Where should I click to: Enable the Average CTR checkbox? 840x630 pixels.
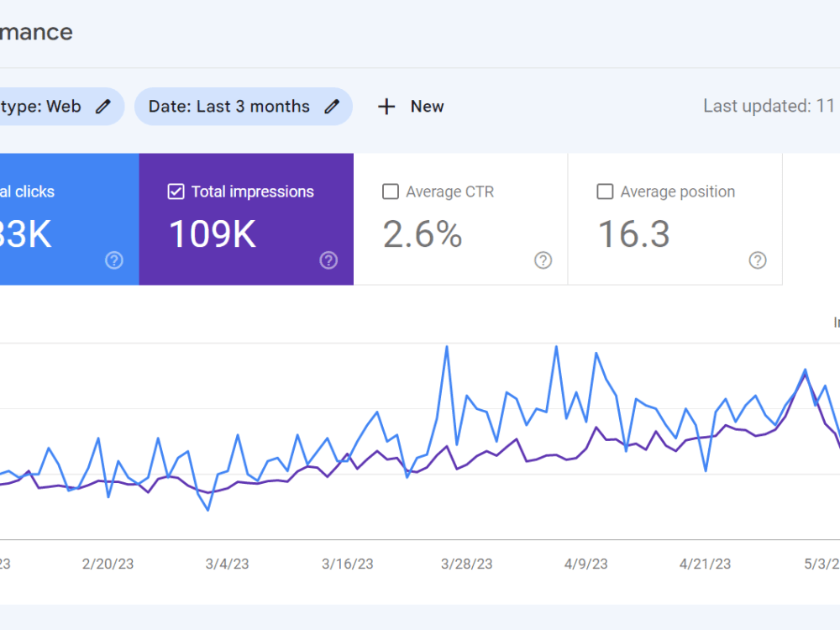tap(391, 192)
